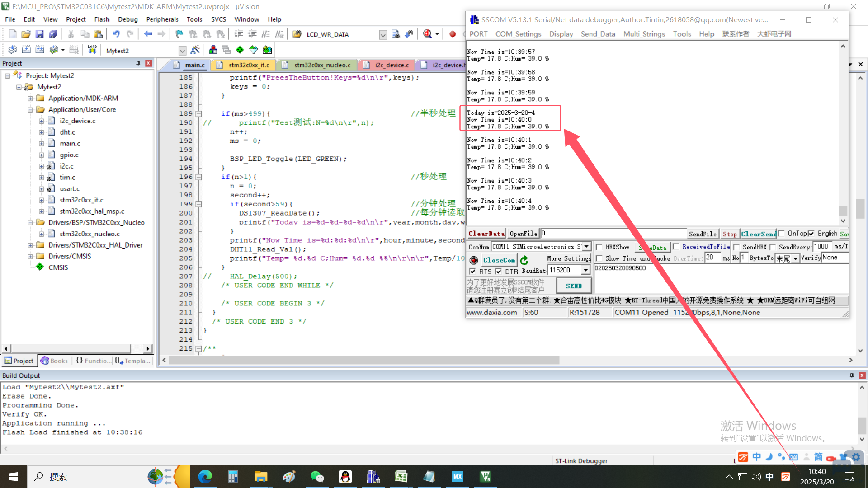The width and height of the screenshot is (868, 488).
Task: Open WeChat from the taskbar
Action: tap(317, 477)
